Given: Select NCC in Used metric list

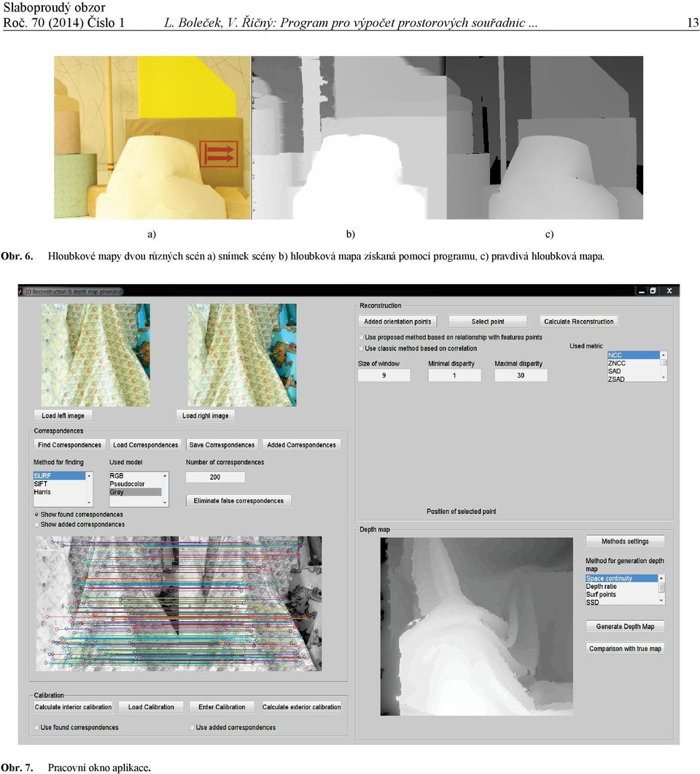Looking at the screenshot, I should (634, 355).
